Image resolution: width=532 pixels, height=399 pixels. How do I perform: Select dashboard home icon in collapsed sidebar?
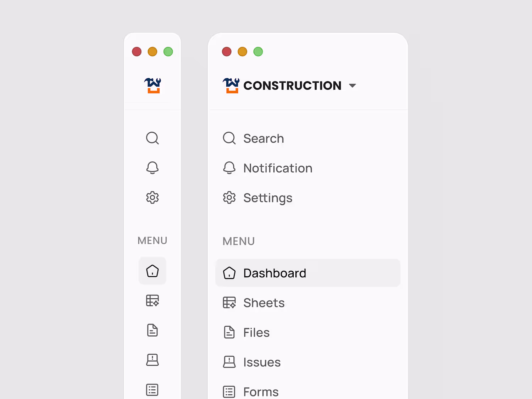point(152,271)
